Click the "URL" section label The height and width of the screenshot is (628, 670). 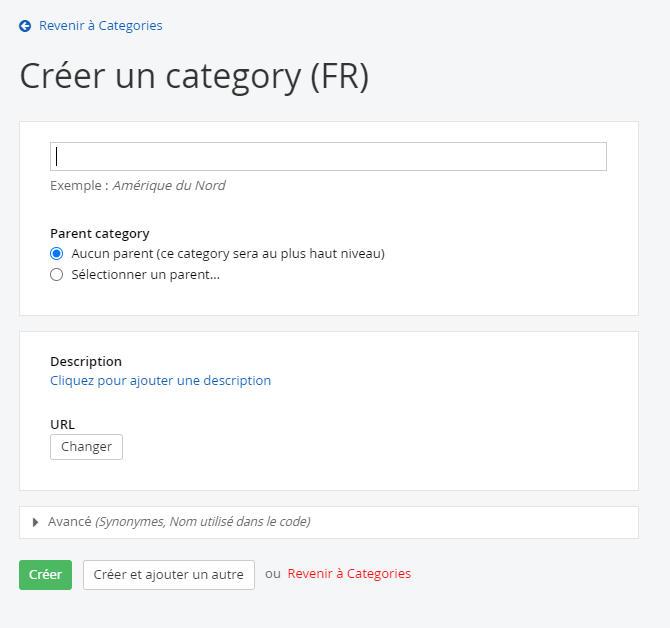click(62, 424)
